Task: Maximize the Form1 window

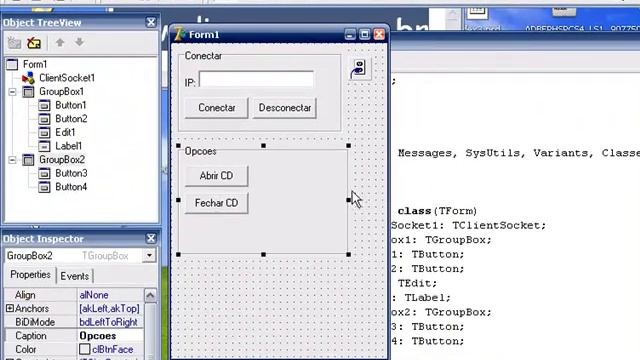Action: point(364,35)
